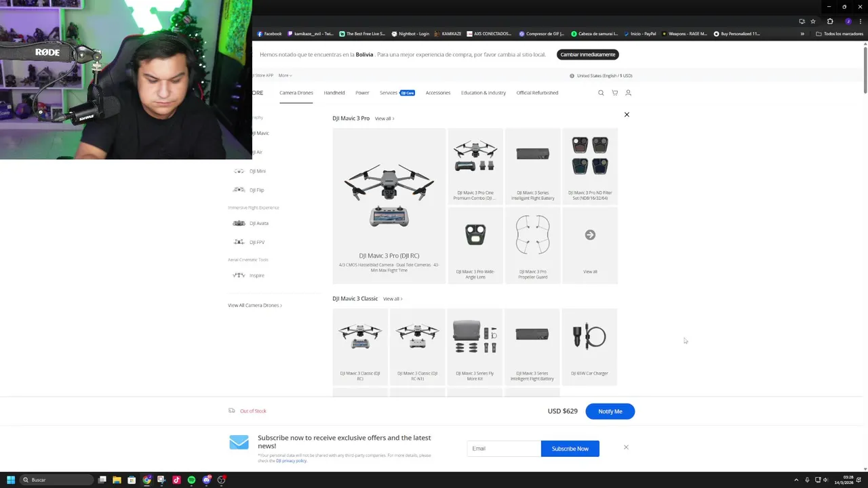Screen dimensions: 868x488
Task: Open Discord from taskbar
Action: point(206,480)
